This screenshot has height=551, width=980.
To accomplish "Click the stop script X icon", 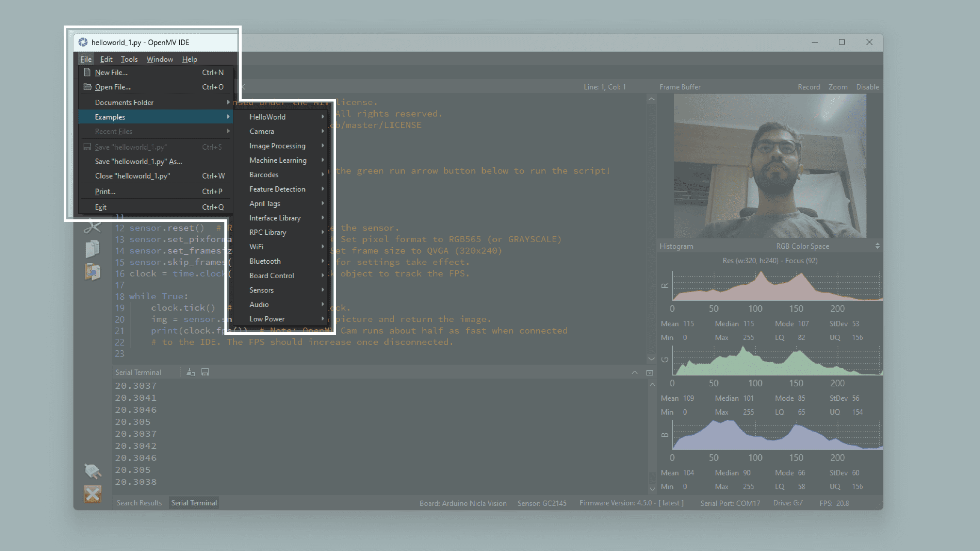I will [93, 494].
